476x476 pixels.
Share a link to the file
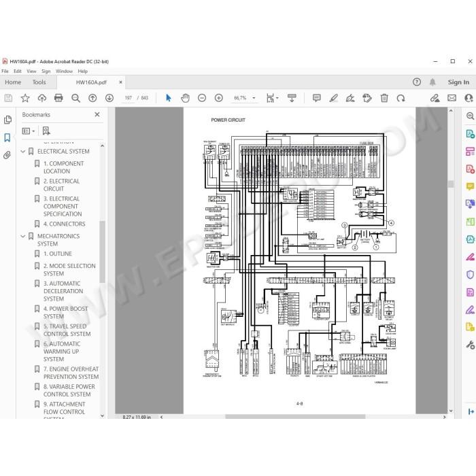click(435, 98)
